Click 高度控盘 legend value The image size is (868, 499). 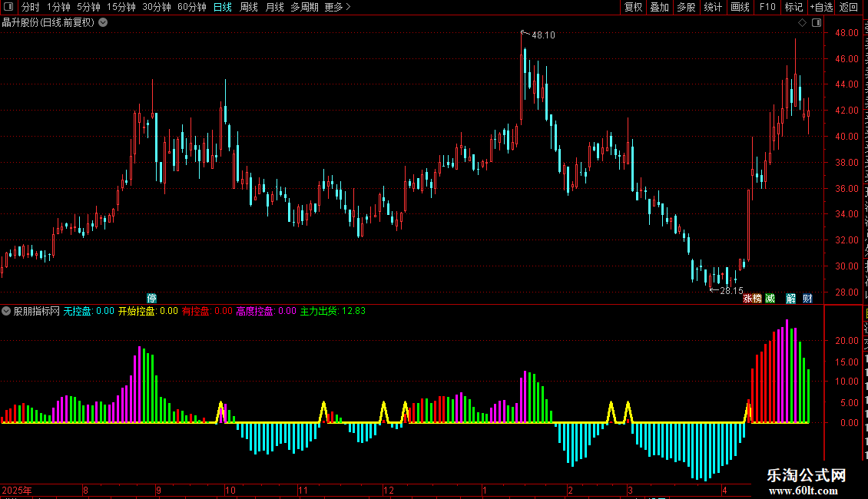[267, 311]
